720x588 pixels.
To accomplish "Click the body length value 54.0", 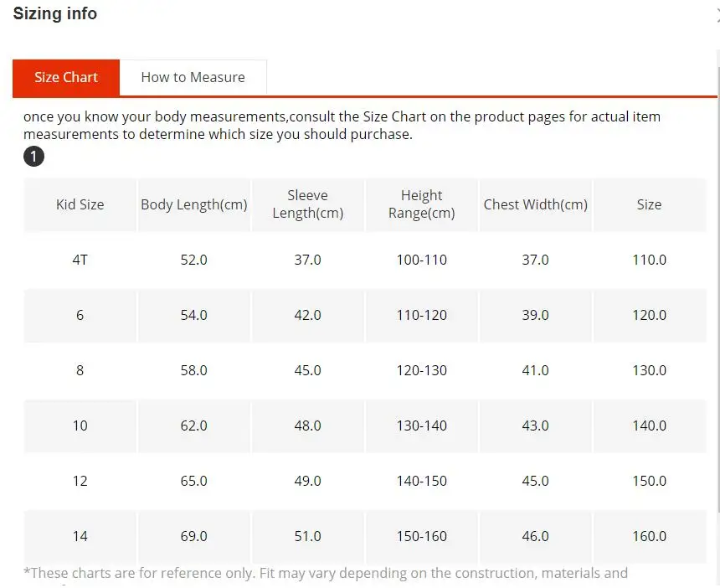I will pyautogui.click(x=193, y=315).
